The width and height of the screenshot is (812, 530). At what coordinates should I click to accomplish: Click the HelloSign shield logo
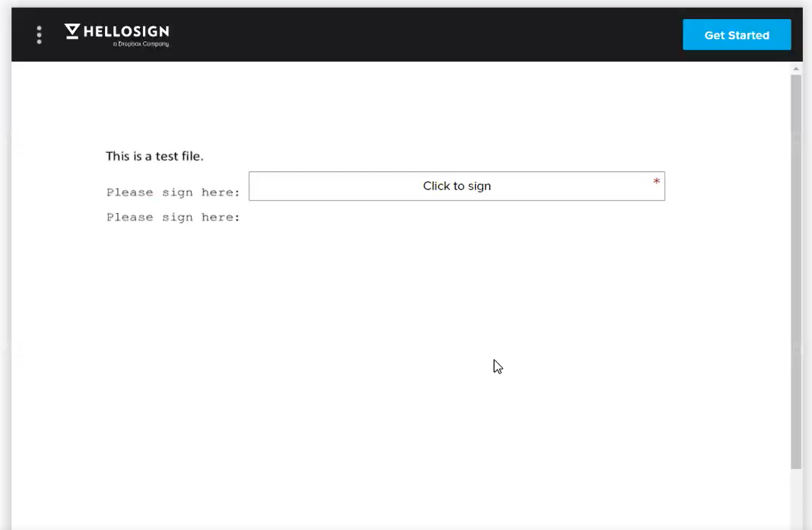[72, 31]
